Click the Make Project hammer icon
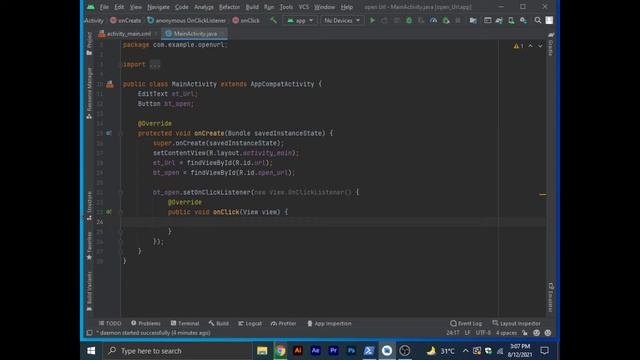This screenshot has height=360, width=640. [x=273, y=20]
